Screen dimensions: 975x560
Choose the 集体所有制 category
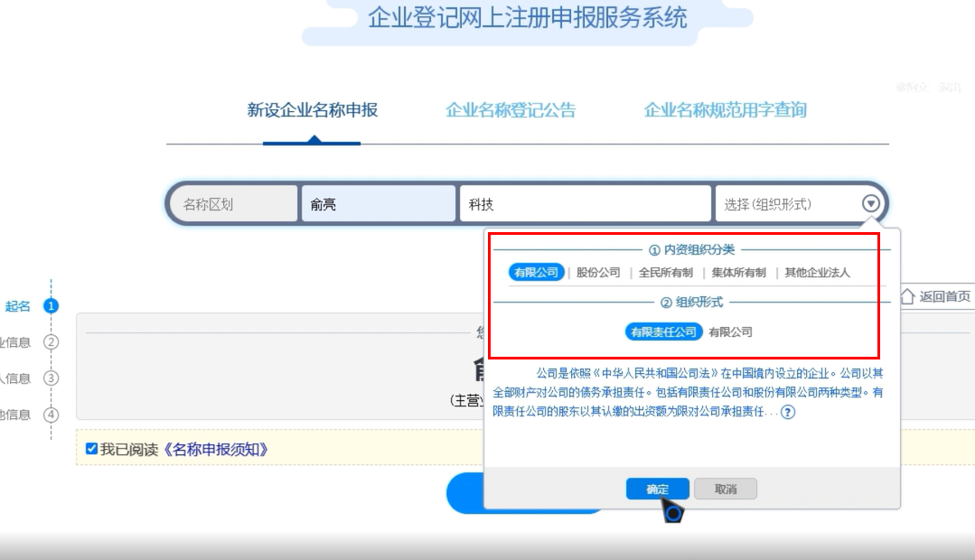[x=738, y=271]
